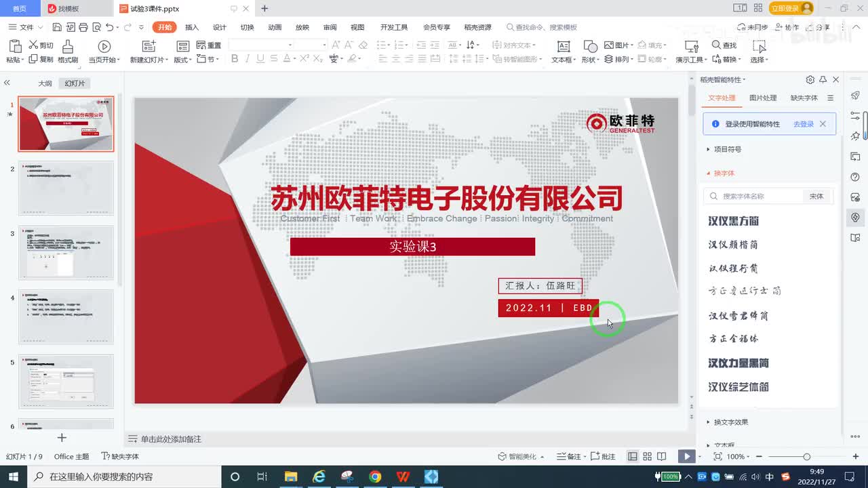Click the 分享 share button
This screenshot has width=868, height=488.
[x=818, y=27]
